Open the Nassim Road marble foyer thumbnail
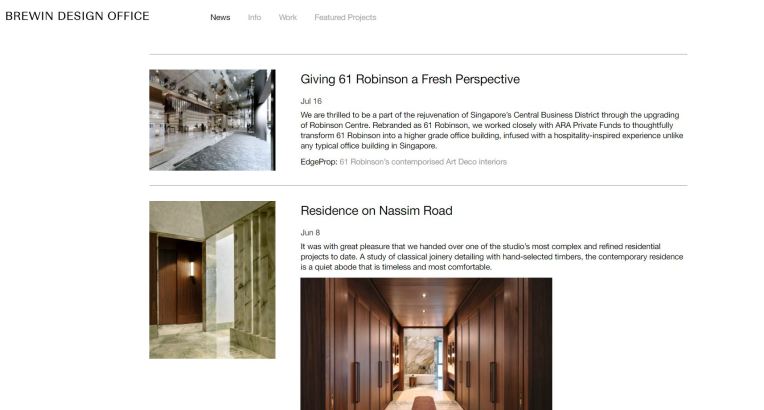This screenshot has width=764, height=410. 212,280
